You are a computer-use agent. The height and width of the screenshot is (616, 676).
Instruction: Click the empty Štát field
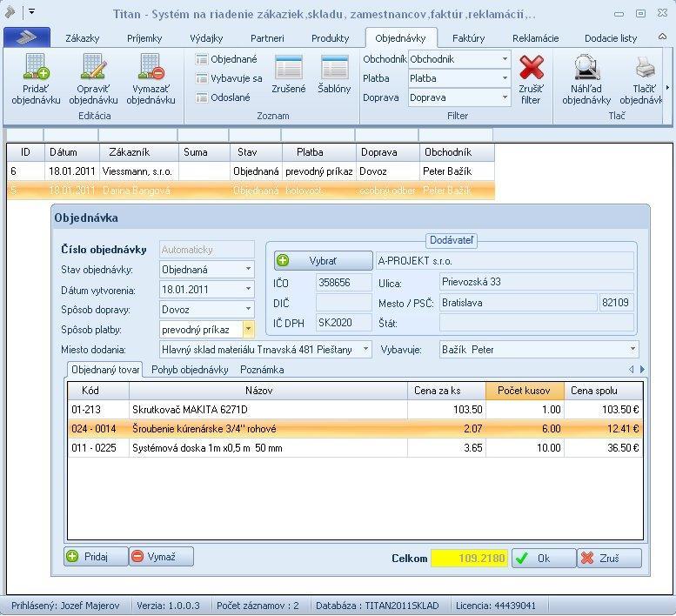pyautogui.click(x=537, y=323)
